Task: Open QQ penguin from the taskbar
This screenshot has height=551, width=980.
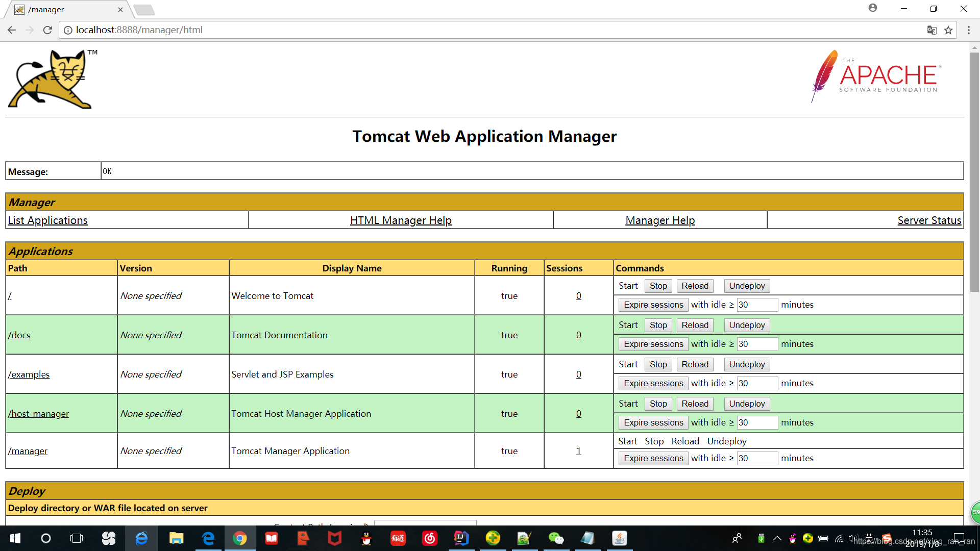Action: pyautogui.click(x=366, y=538)
